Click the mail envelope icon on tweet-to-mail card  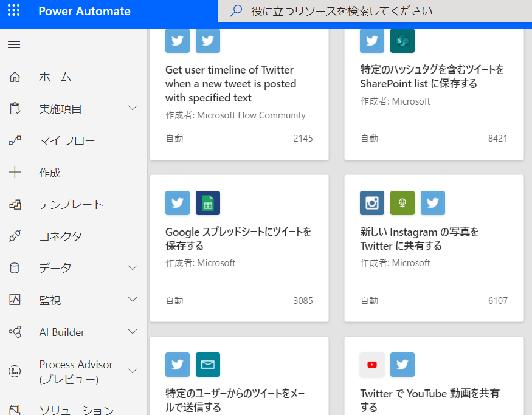click(x=208, y=365)
